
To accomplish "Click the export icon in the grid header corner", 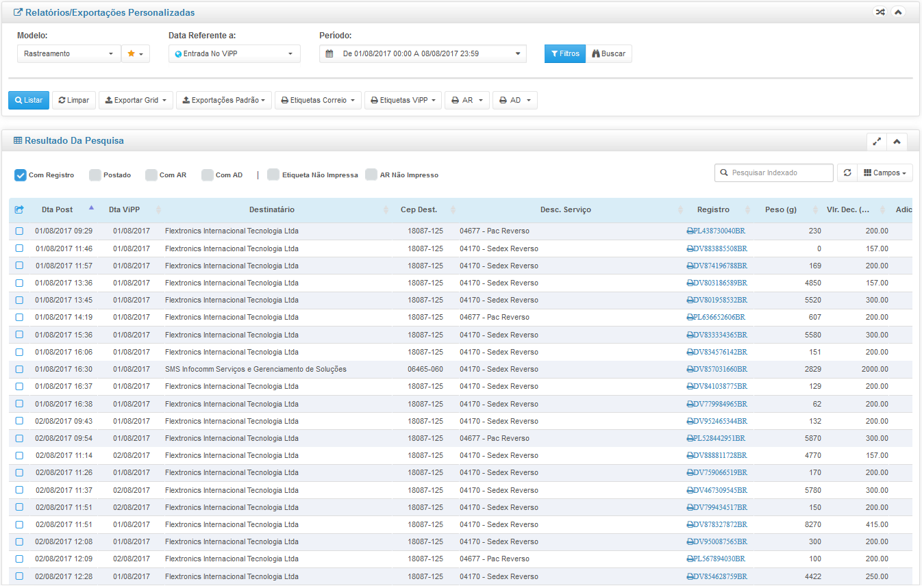I will tap(19, 209).
